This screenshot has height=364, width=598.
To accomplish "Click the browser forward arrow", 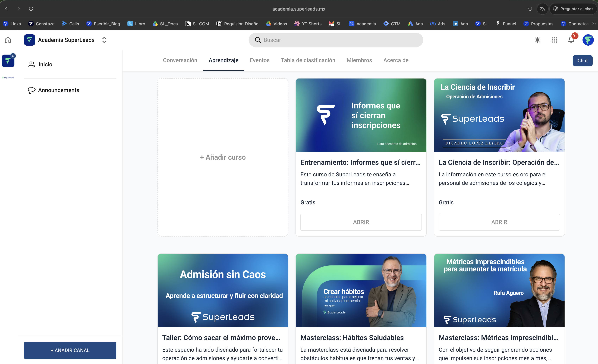I will coord(19,9).
